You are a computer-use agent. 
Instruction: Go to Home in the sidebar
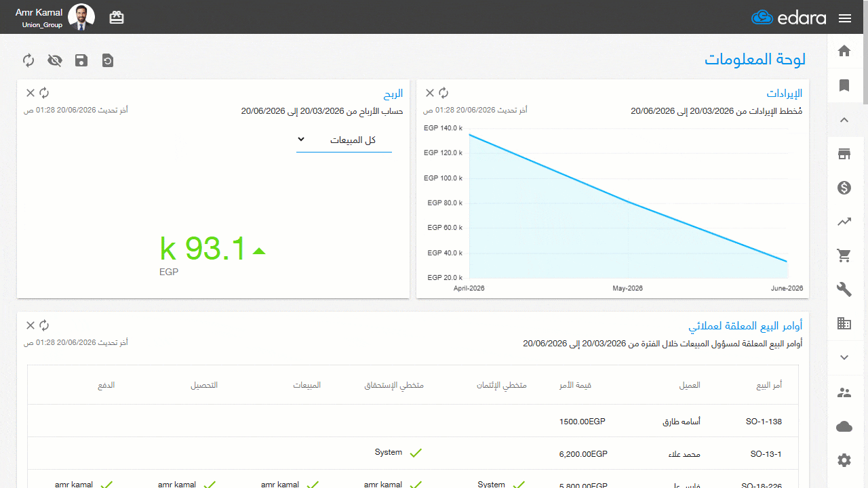(x=844, y=51)
